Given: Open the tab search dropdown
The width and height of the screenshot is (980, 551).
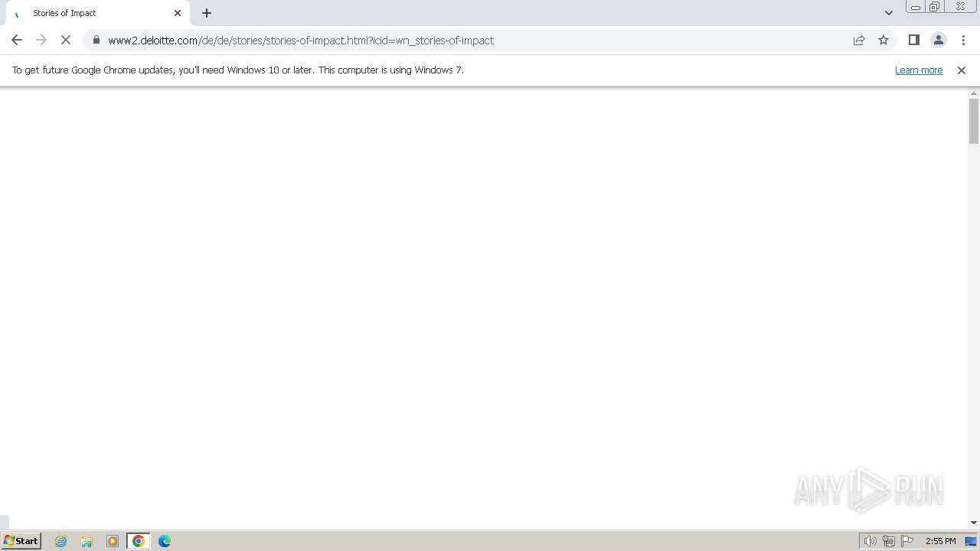Looking at the screenshot, I should point(889,13).
